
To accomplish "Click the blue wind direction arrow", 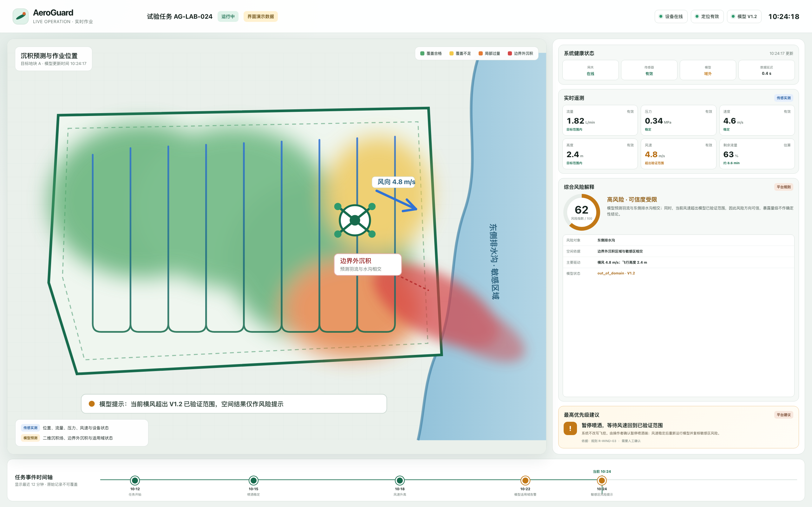I will pos(396,201).
